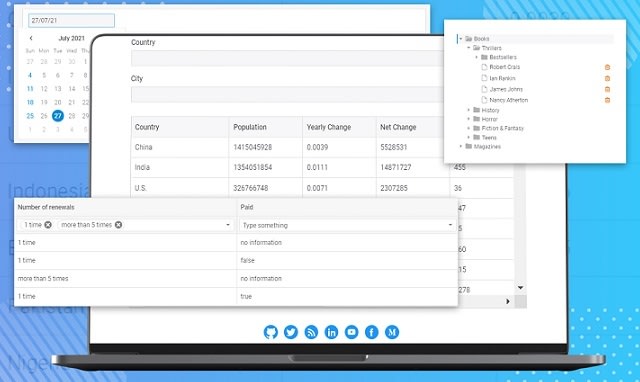
Task: Delete the Ian Rankin entry via trash icon
Action: point(607,78)
